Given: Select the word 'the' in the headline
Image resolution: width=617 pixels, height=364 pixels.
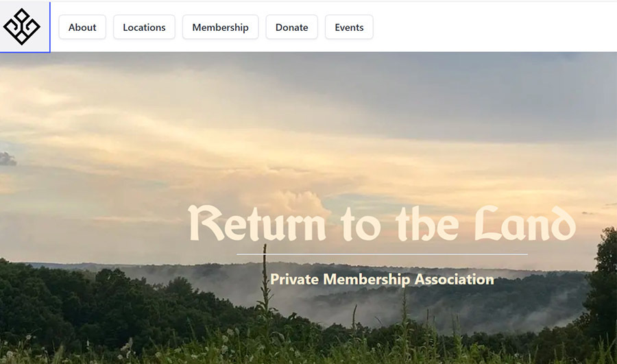Looking at the screenshot, I should click(427, 223).
